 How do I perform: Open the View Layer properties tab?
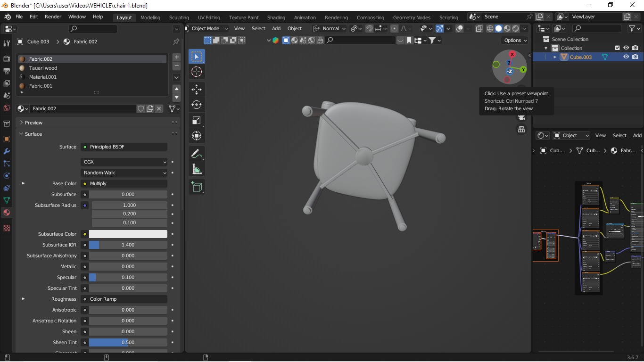[x=7, y=83]
